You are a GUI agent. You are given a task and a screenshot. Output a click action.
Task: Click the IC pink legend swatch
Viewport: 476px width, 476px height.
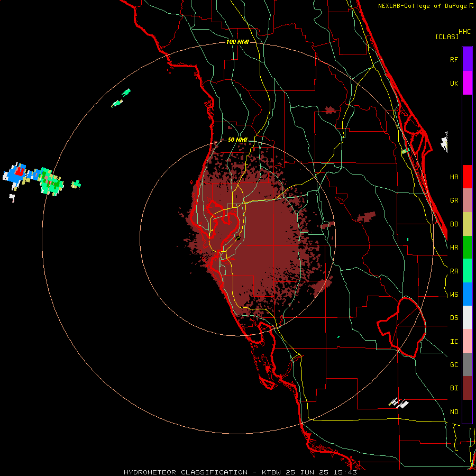(x=467, y=341)
